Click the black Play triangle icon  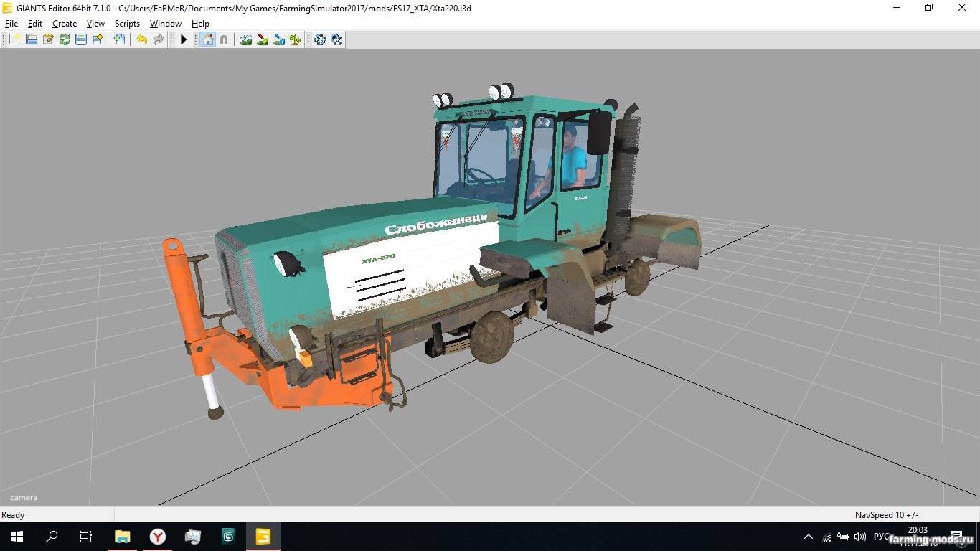click(x=184, y=39)
